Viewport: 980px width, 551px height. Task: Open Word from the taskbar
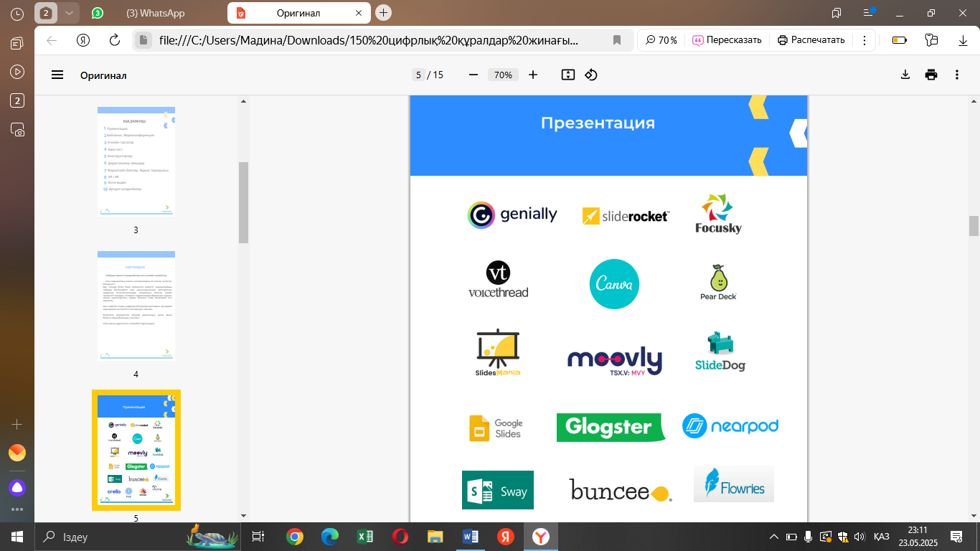(471, 536)
